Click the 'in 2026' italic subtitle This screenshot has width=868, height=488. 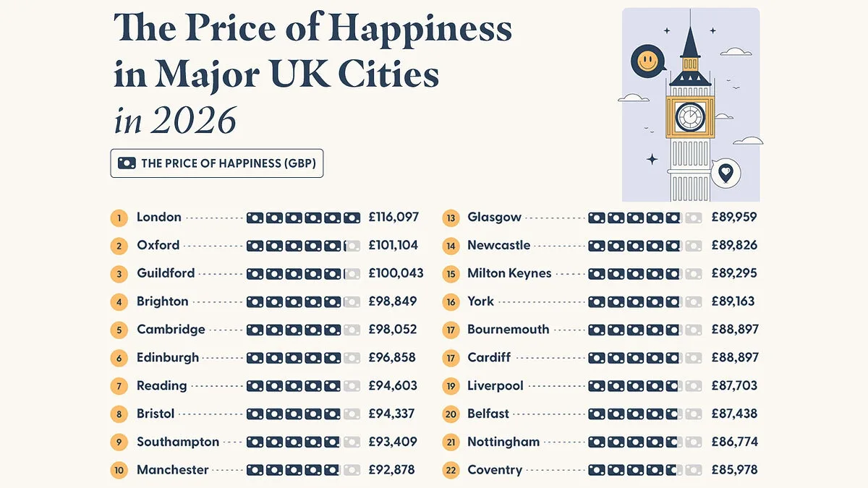pos(175,121)
